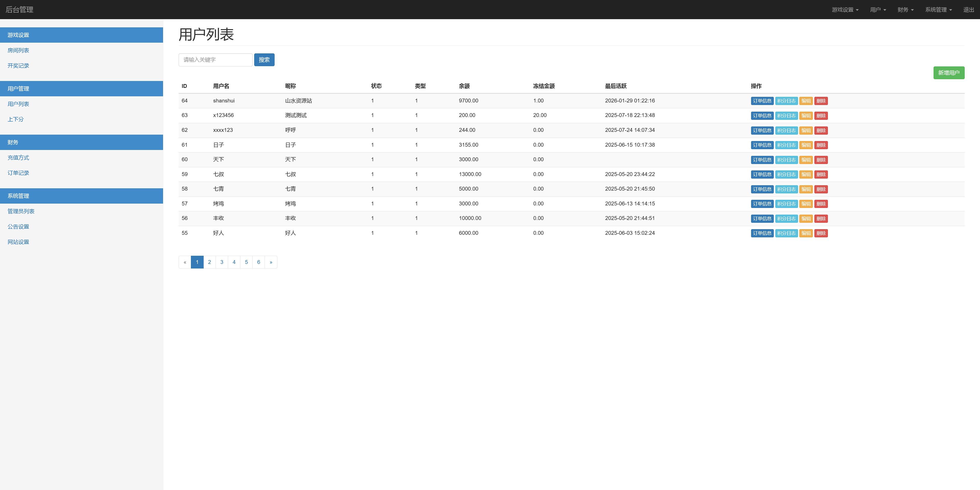Click 退出 to log out

click(968, 9)
